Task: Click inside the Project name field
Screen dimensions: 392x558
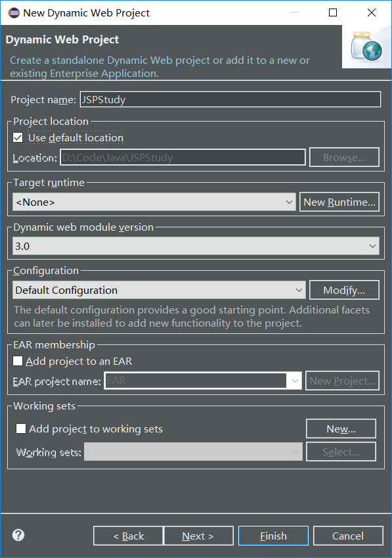Action: click(x=230, y=99)
